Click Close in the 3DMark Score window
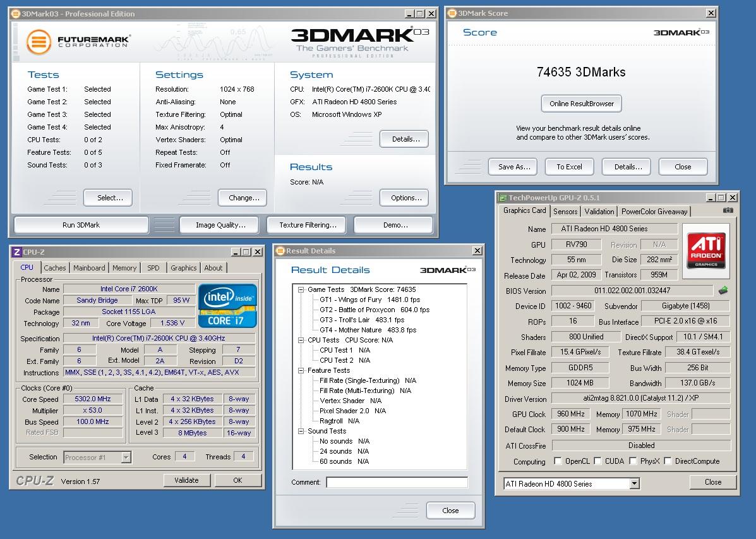756x539 pixels. pyautogui.click(x=683, y=167)
